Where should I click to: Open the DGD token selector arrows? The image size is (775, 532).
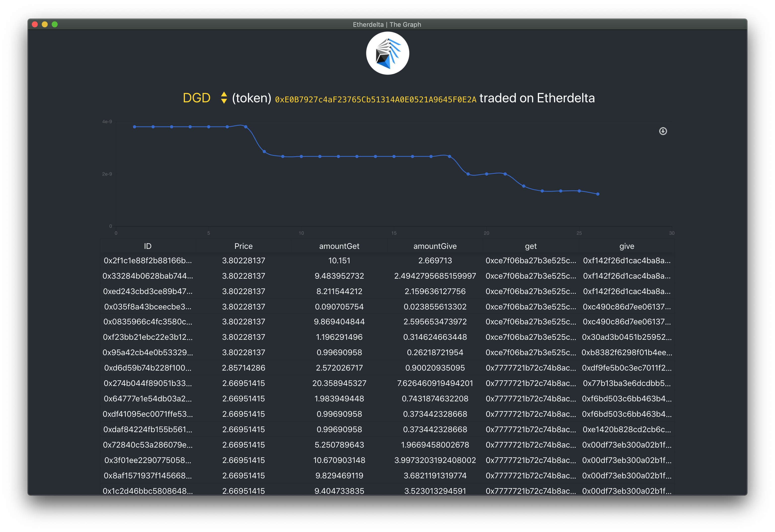pyautogui.click(x=224, y=98)
